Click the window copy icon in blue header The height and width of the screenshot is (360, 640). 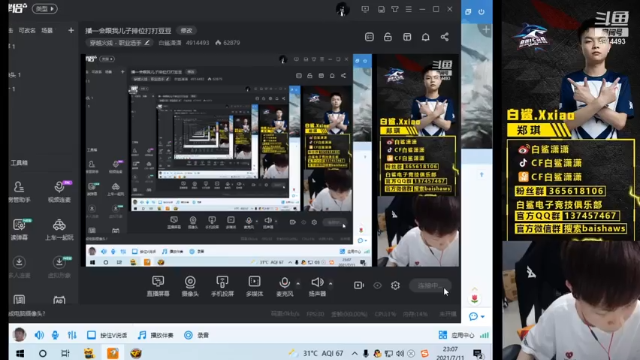point(468,12)
